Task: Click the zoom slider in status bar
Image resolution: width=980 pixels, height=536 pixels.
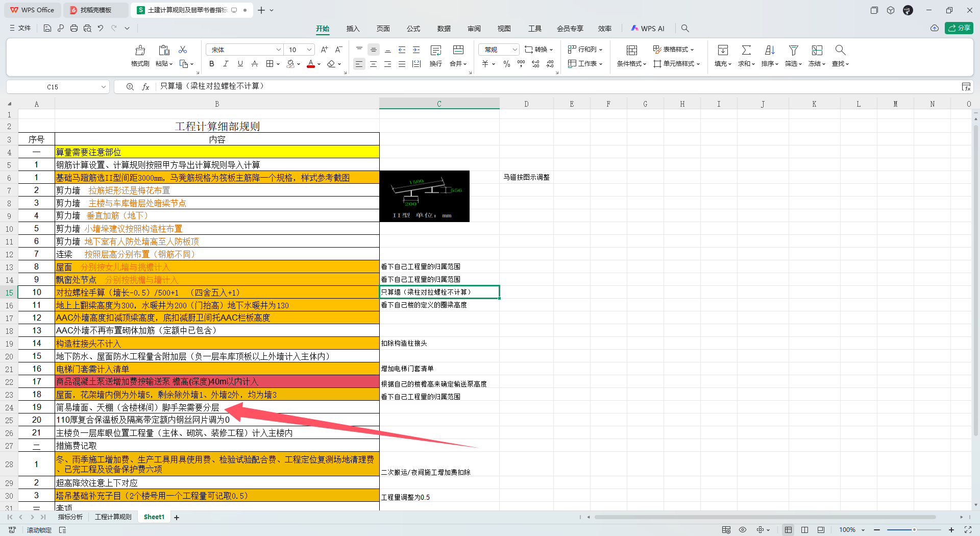Action: [x=914, y=530]
